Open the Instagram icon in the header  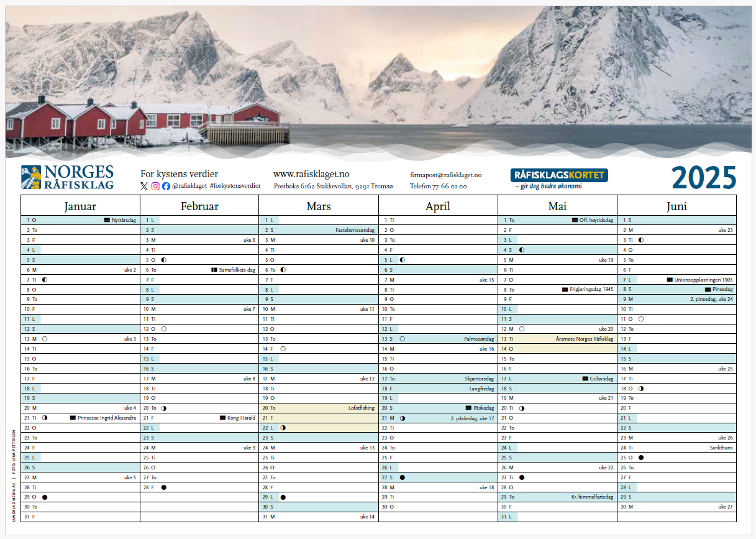[x=155, y=186]
